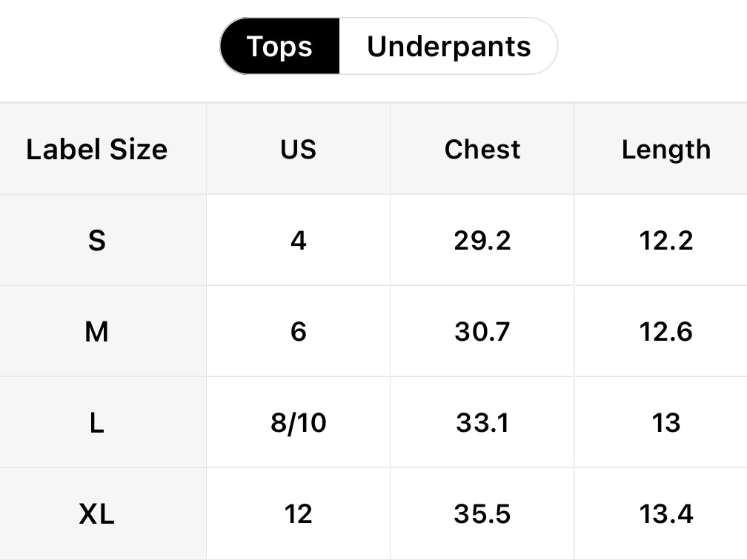Switch to the Underpants tab
This screenshot has height=560, width=747.
pos(448,47)
